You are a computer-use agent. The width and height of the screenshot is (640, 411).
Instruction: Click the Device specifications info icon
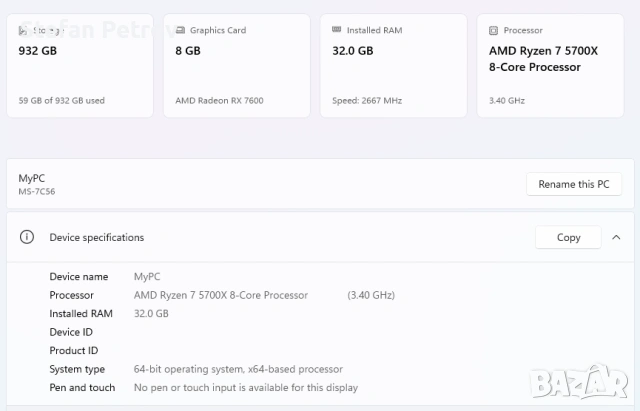(x=27, y=237)
